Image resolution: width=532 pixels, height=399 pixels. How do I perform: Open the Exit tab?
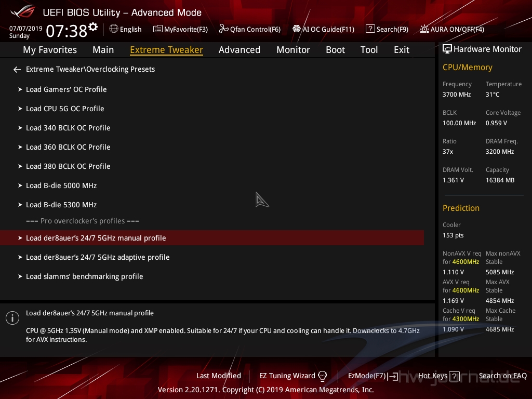[402, 50]
